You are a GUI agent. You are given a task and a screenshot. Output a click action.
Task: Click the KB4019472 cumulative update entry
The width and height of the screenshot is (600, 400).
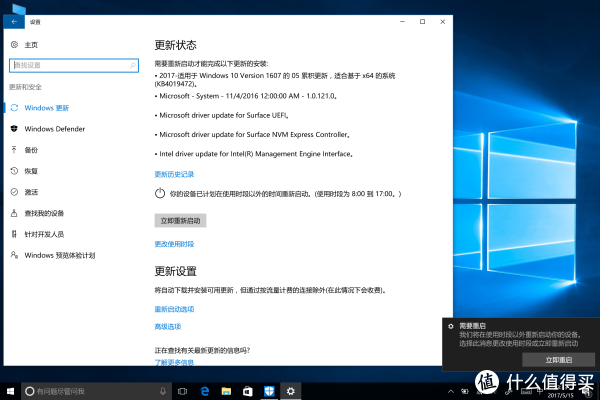click(x=275, y=80)
